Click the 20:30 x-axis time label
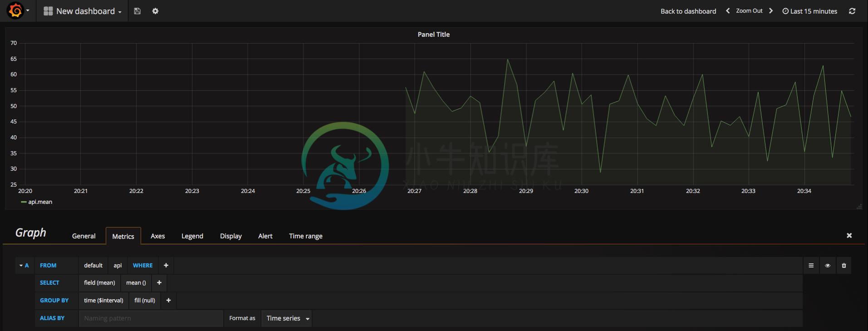Screen dimensions: 868x331 (x=581, y=191)
